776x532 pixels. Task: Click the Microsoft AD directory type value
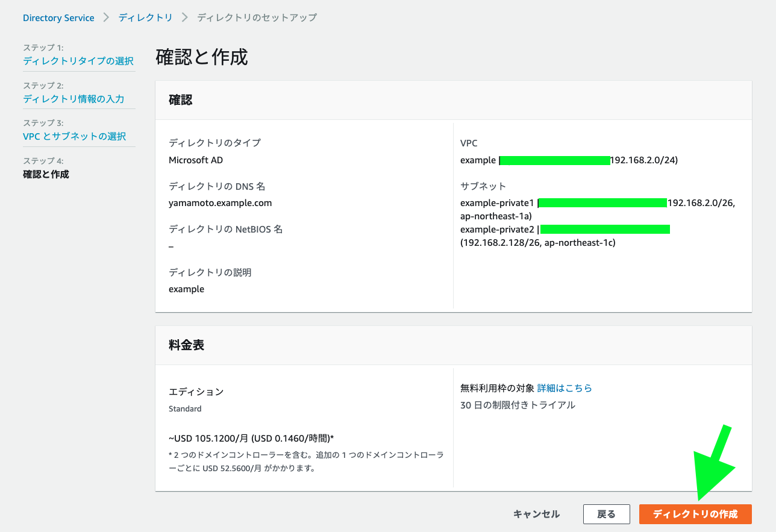pos(196,160)
